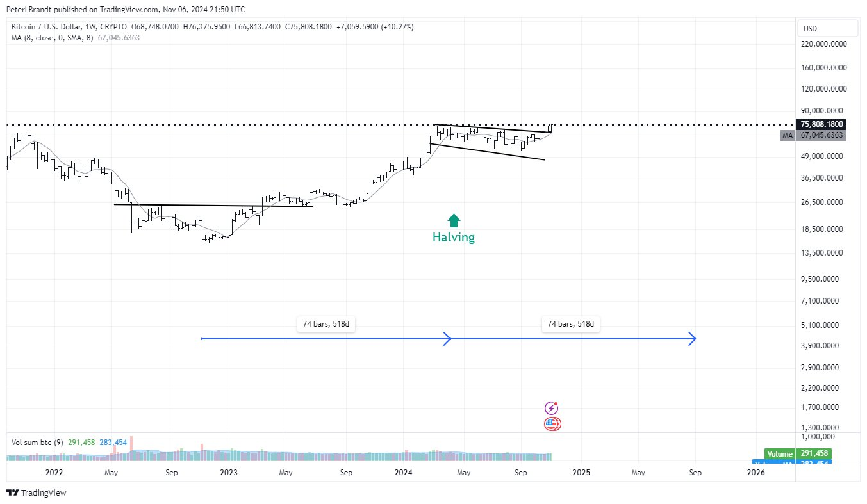Screen dimensions: 867x504
Task: Open the purple lightning event icon on chart
Action: point(550,407)
